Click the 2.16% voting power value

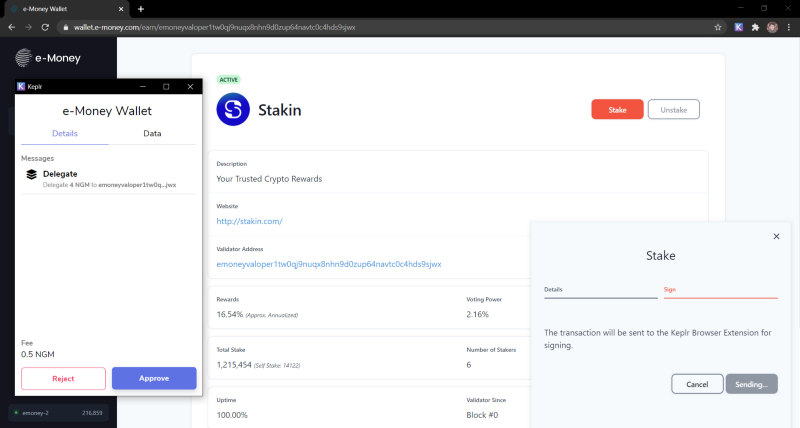pos(477,314)
